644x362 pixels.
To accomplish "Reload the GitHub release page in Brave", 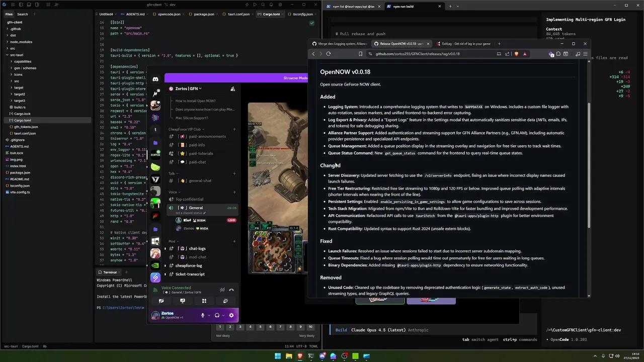I will (x=329, y=54).
